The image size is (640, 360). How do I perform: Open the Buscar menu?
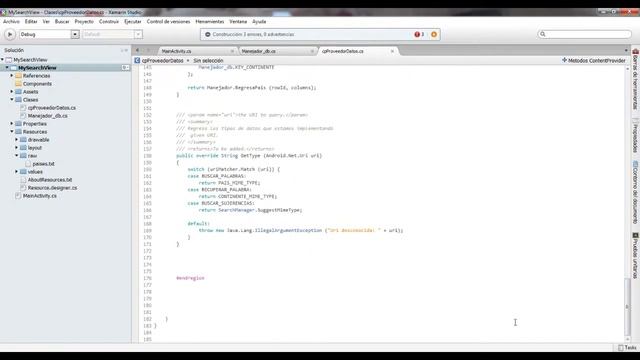pos(62,22)
